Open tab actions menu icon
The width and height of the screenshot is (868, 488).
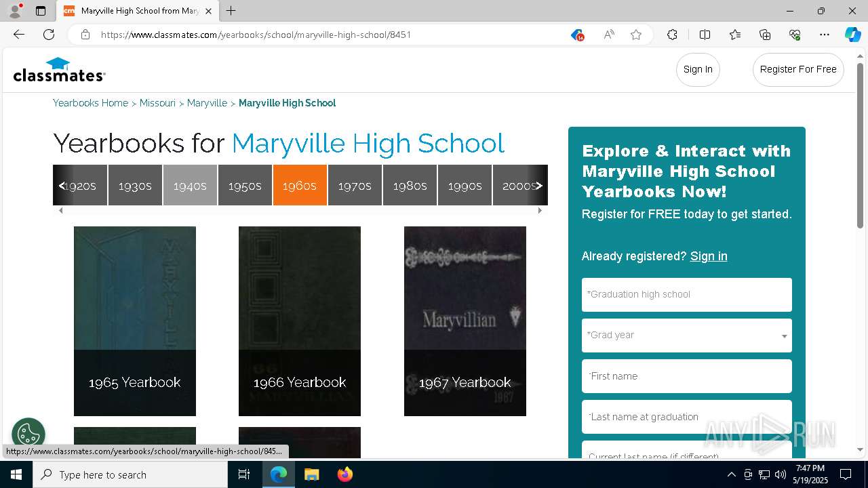click(x=41, y=11)
